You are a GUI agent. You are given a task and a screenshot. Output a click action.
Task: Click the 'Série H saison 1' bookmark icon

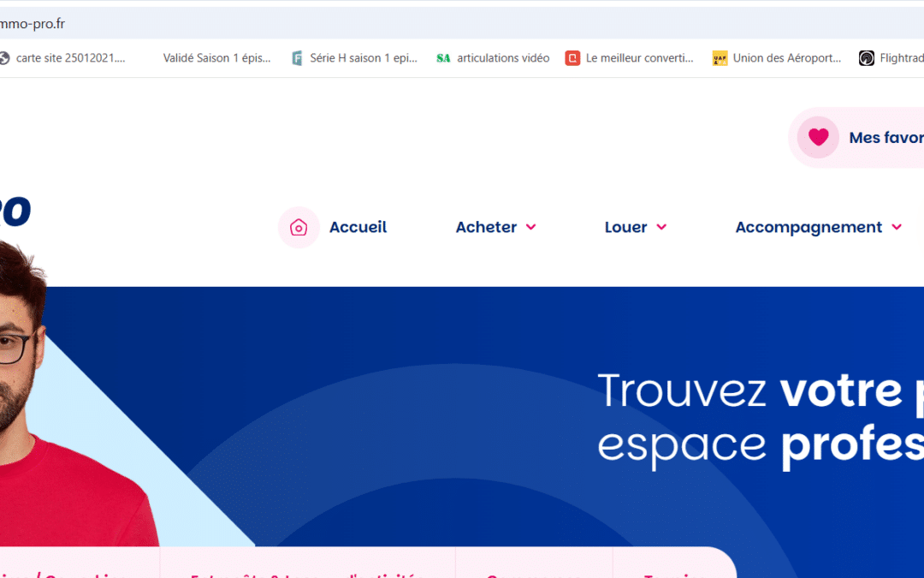pos(297,58)
